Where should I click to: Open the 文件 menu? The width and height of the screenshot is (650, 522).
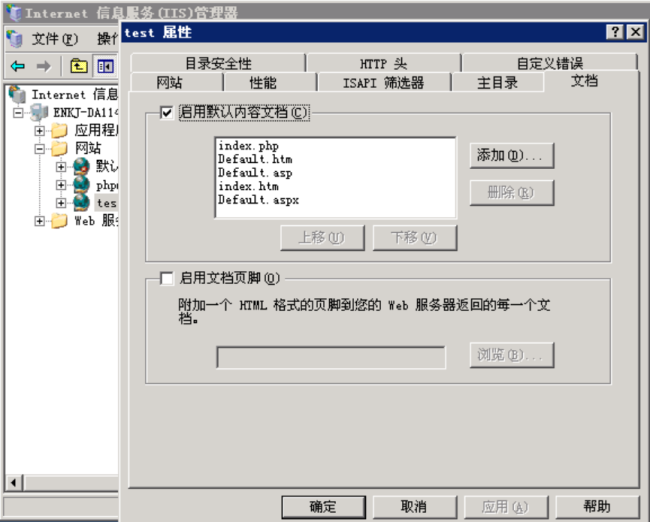(54, 39)
